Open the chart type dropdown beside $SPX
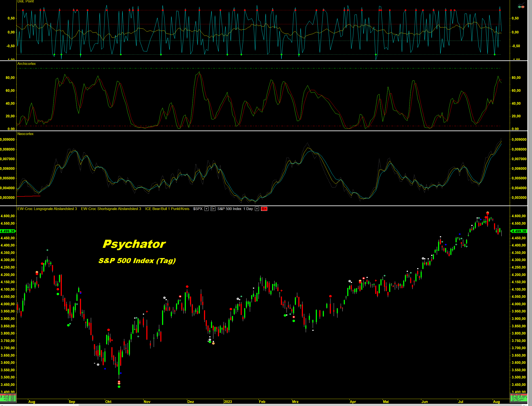Screen dimensions: 532x406 (x=213, y=209)
